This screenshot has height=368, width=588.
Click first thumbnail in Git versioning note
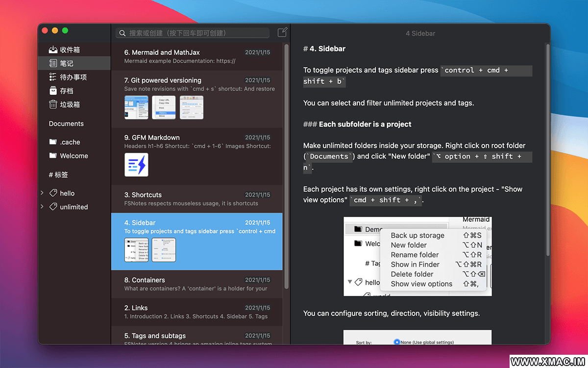(136, 107)
